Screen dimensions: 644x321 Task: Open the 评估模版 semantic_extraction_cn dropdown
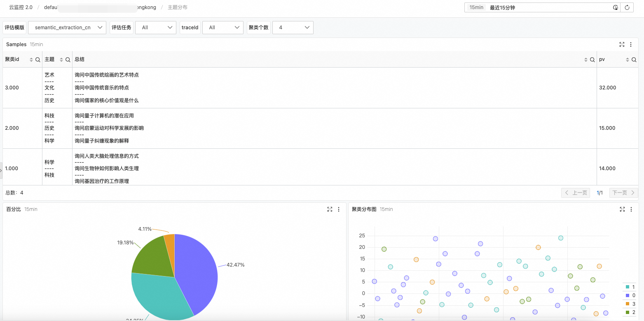point(67,28)
